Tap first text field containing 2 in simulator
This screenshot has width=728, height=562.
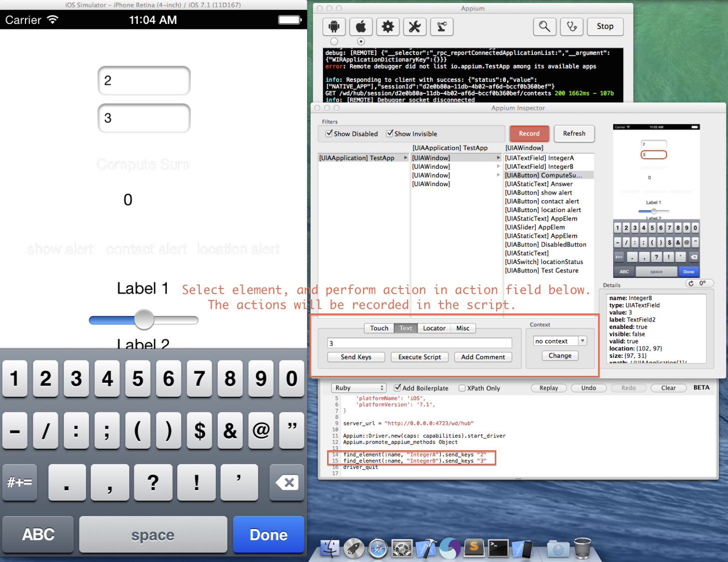(x=144, y=80)
